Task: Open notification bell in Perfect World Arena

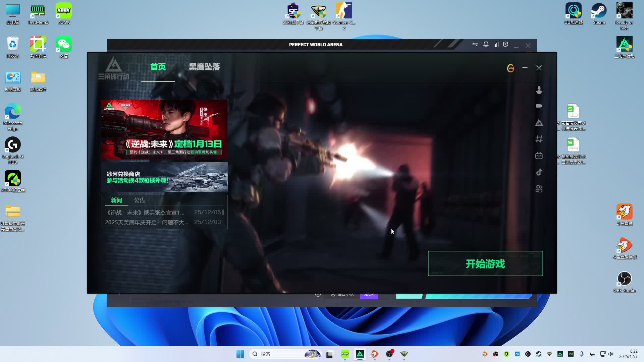Action: pyautogui.click(x=486, y=44)
